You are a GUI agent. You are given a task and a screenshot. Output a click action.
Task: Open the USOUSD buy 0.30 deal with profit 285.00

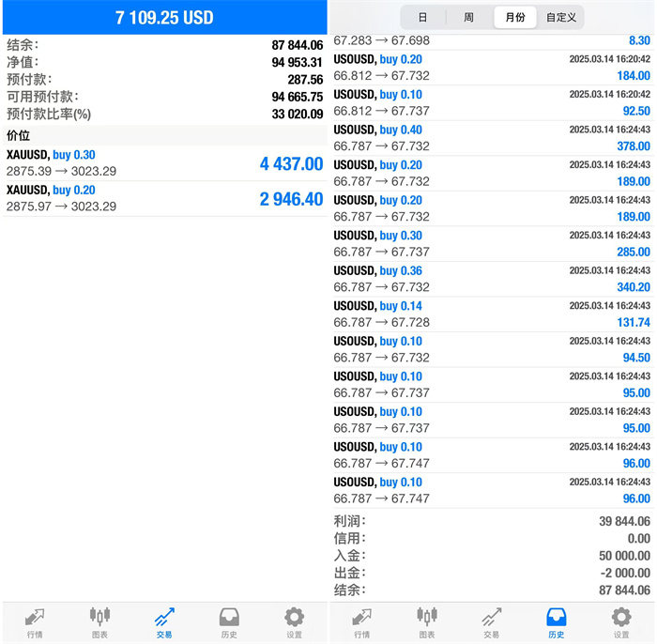[x=492, y=243]
